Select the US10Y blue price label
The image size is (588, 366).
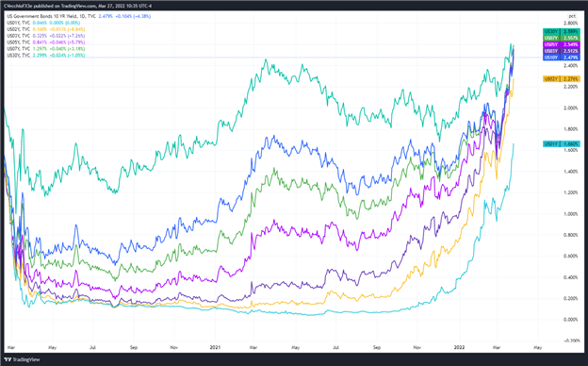click(562, 58)
